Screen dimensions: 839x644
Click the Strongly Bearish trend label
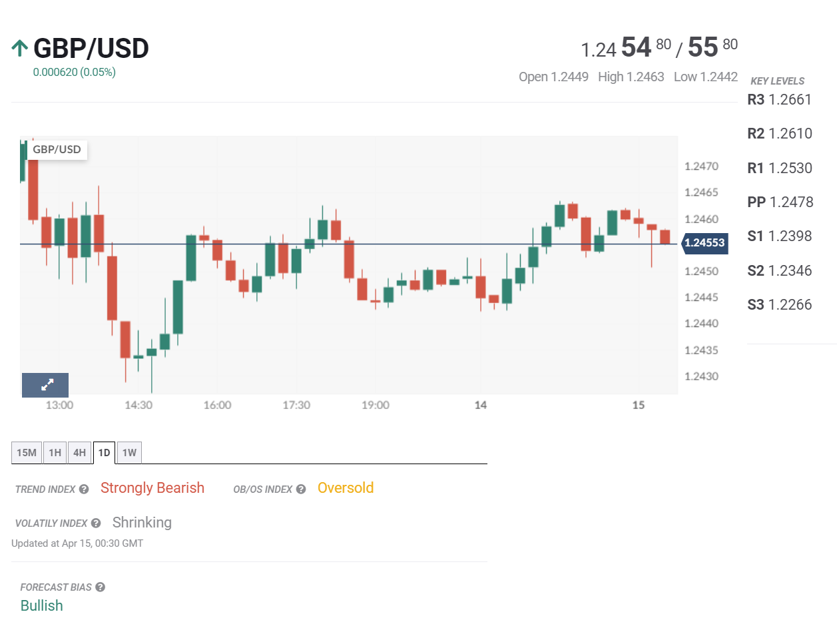point(152,488)
